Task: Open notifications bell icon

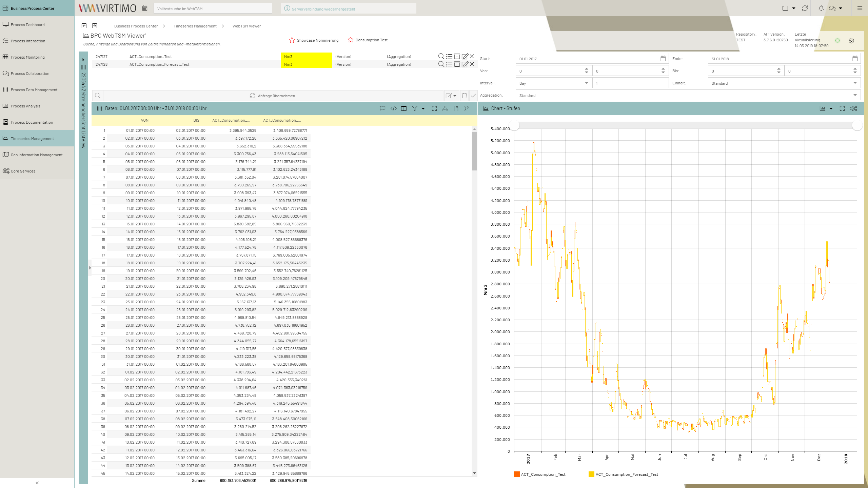Action: click(x=821, y=8)
